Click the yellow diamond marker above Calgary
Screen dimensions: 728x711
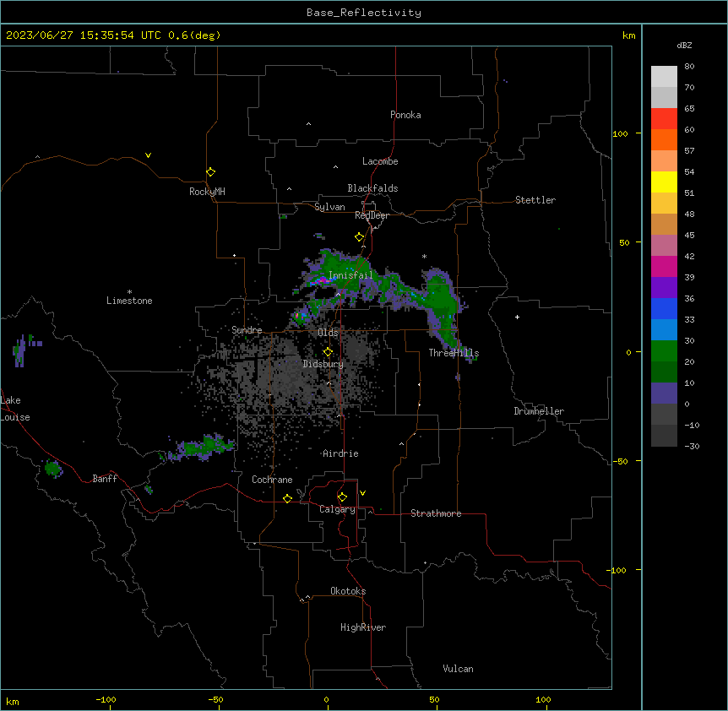pyautogui.click(x=342, y=497)
